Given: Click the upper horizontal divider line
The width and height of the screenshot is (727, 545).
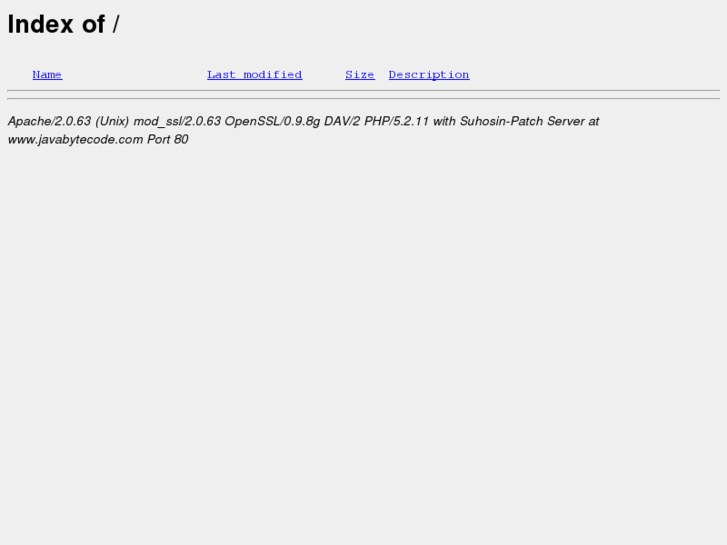Looking at the screenshot, I should click(364, 90).
